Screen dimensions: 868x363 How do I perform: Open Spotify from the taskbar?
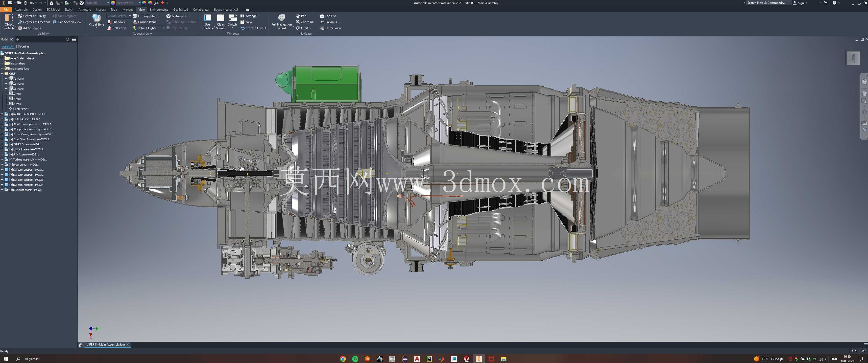point(355,359)
